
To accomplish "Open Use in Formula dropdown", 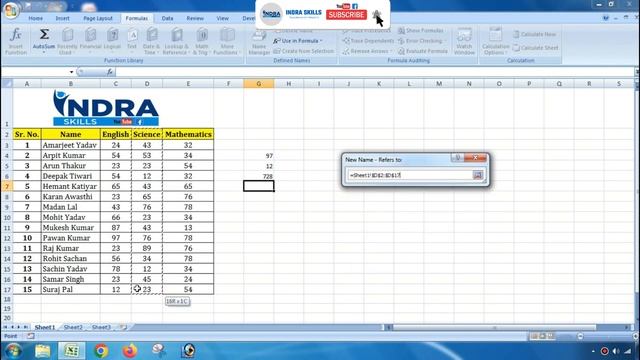I will coord(298,41).
